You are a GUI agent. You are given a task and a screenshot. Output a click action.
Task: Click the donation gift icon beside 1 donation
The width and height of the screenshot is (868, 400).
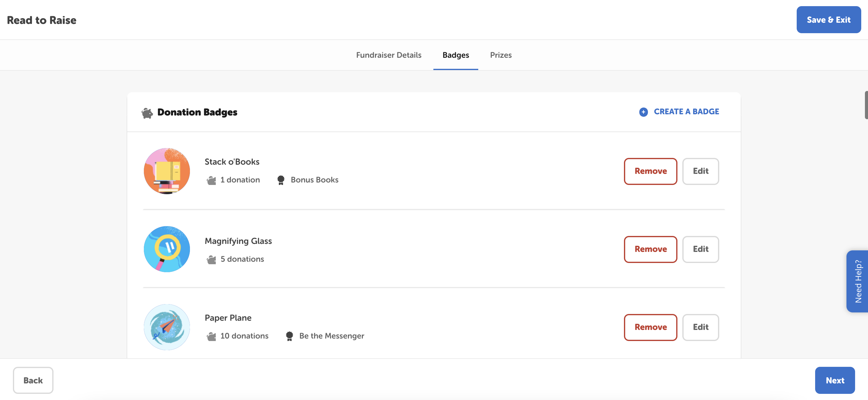(211, 180)
